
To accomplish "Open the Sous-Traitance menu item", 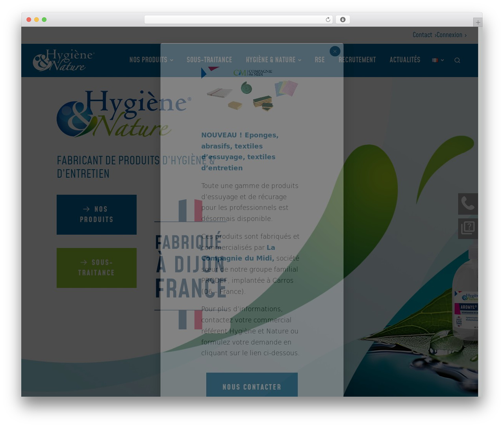I will [209, 60].
